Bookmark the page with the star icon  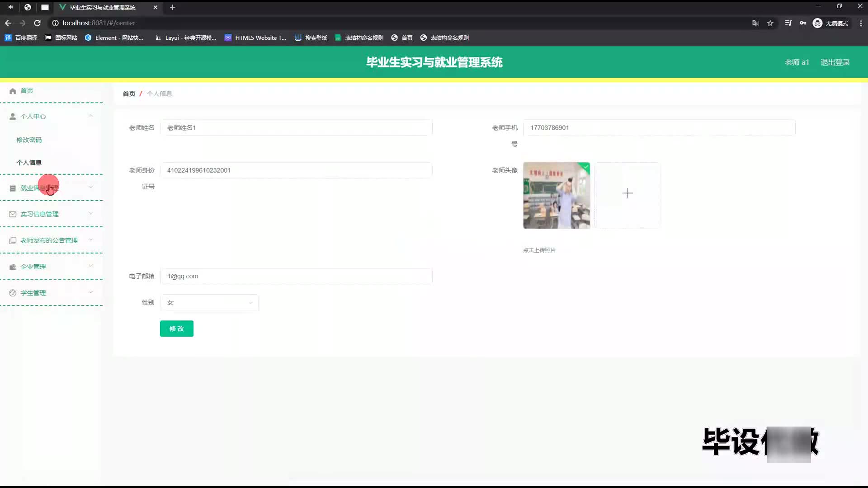click(x=770, y=23)
